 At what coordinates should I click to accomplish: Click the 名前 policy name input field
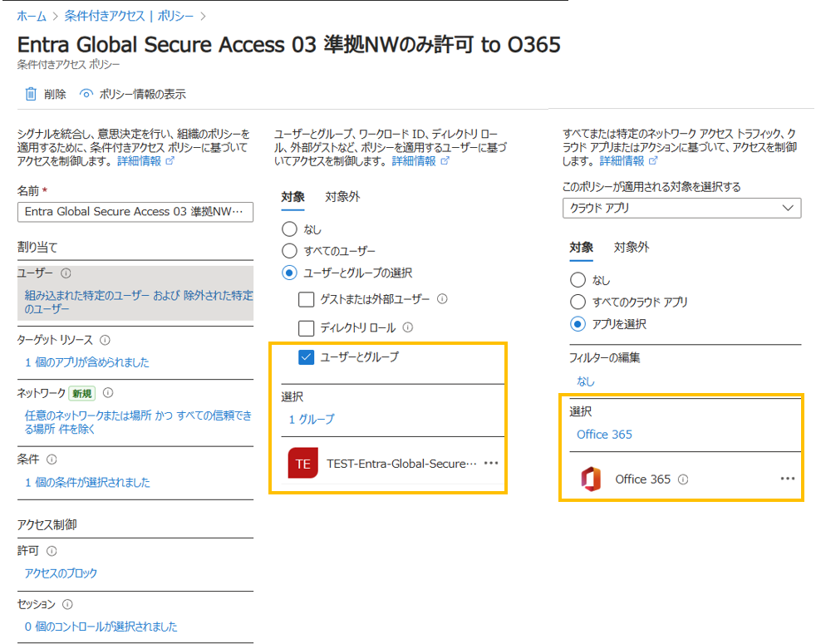[x=135, y=212]
